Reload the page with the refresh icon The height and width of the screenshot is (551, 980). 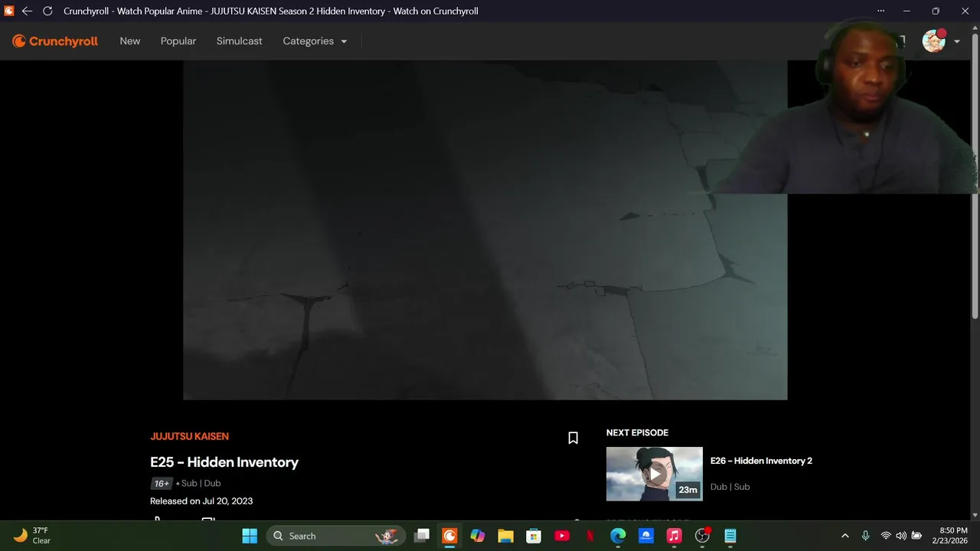click(x=47, y=11)
